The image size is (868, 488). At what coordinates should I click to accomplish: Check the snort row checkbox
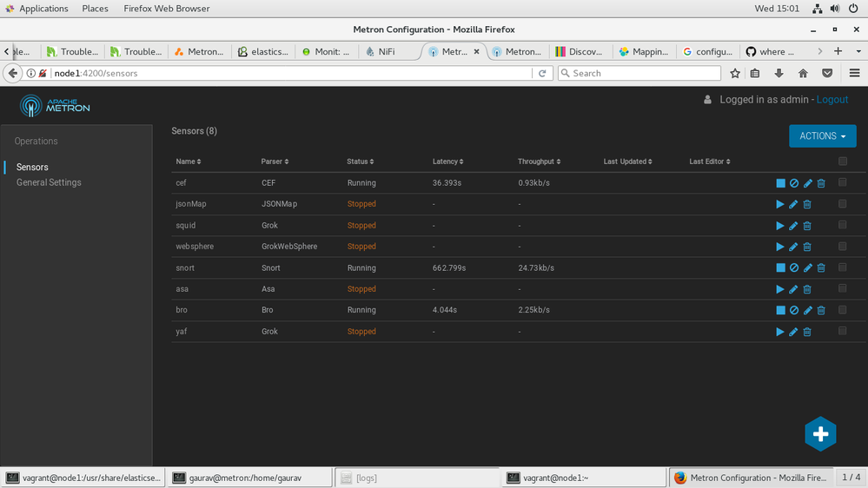click(843, 267)
